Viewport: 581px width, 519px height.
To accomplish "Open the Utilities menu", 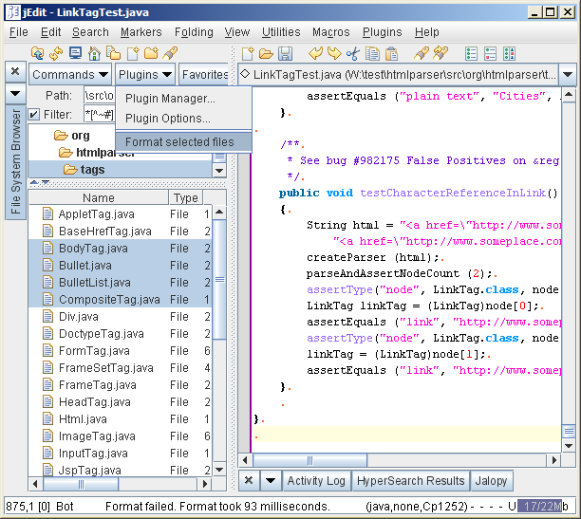I will pyautogui.click(x=281, y=32).
